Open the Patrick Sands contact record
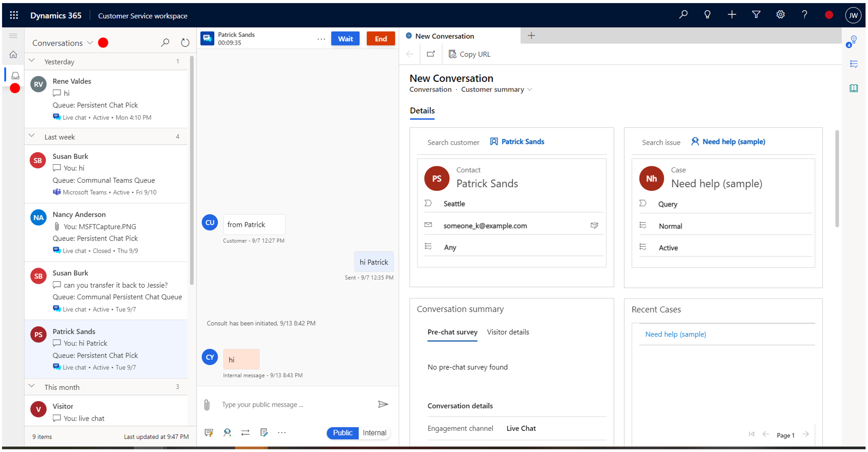Screen dimensions: 868x452 coord(487,183)
